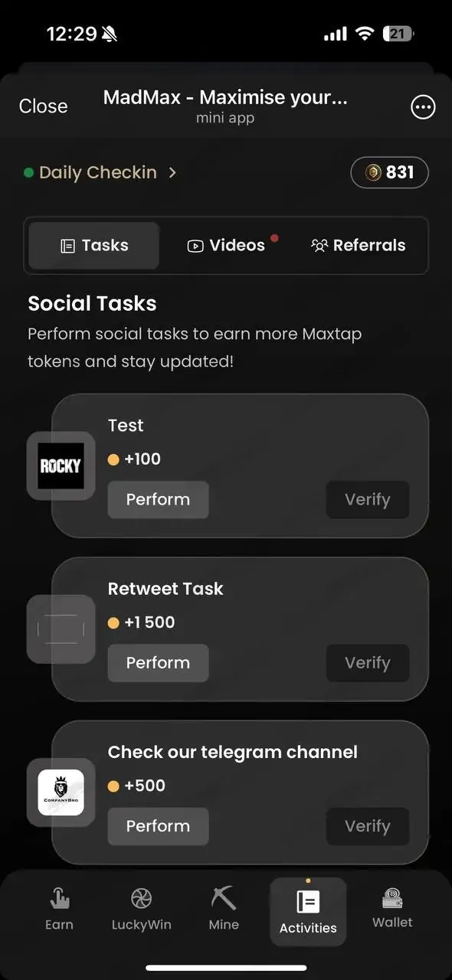
Task: Select the Tasks tab
Action: pos(94,246)
